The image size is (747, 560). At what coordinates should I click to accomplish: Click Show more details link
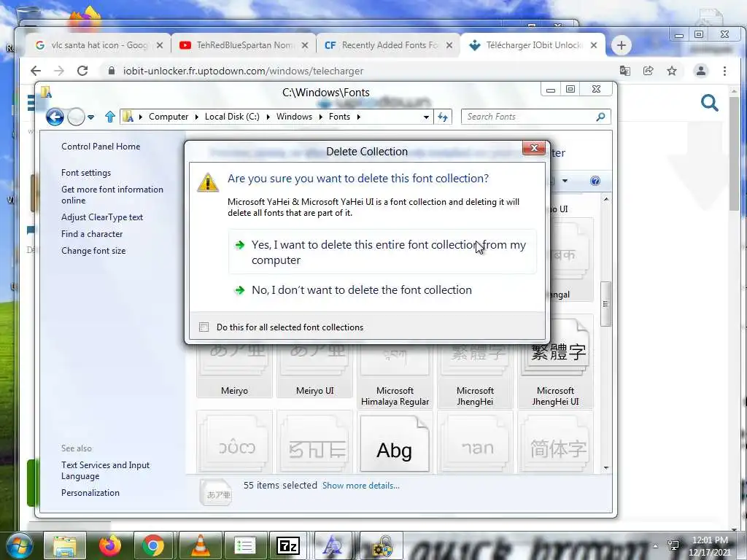[360, 486]
